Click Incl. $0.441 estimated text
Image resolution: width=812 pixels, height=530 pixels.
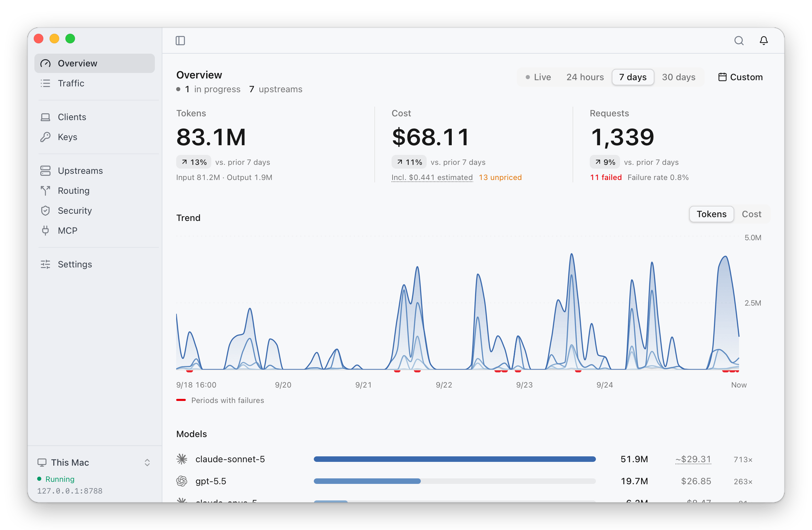point(432,177)
